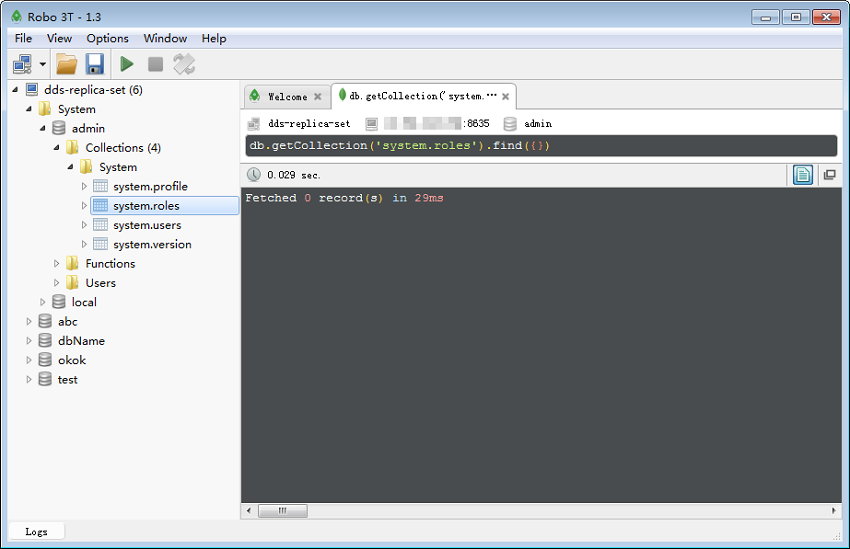Expand the Functions folder
This screenshot has height=549, width=850.
(56, 264)
